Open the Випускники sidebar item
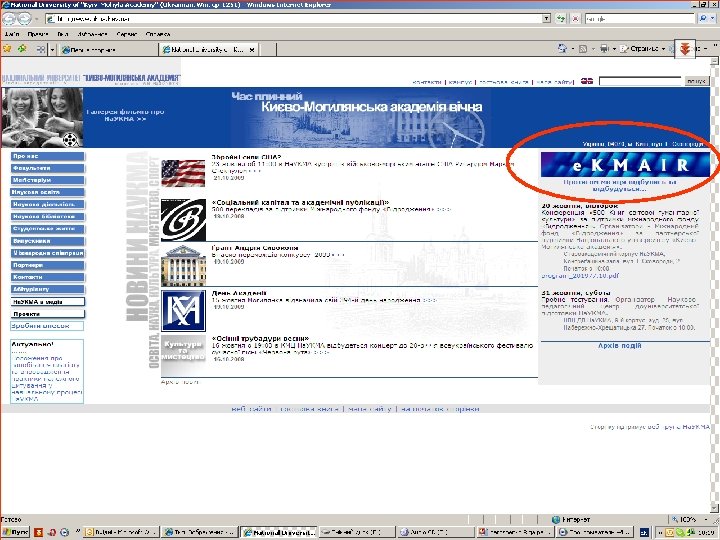 click(48, 241)
